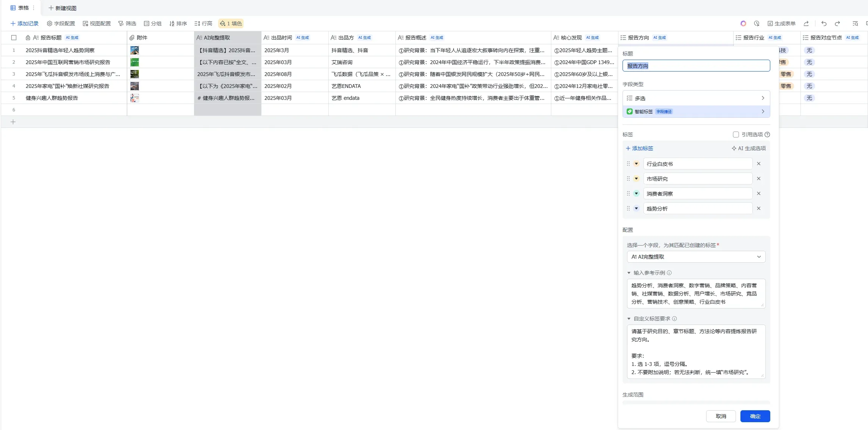This screenshot has height=430, width=868.
Task: Collapse the 自定义标签要求 section
Action: click(x=629, y=319)
